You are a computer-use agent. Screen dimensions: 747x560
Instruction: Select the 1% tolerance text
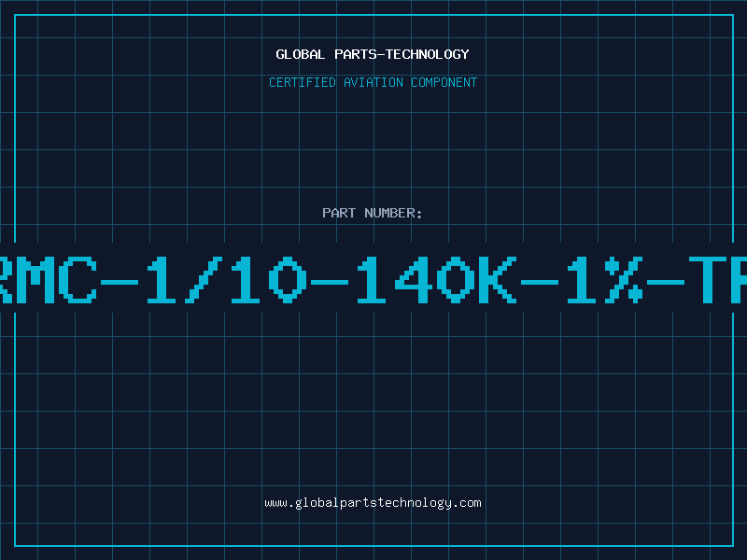[x=605, y=280]
